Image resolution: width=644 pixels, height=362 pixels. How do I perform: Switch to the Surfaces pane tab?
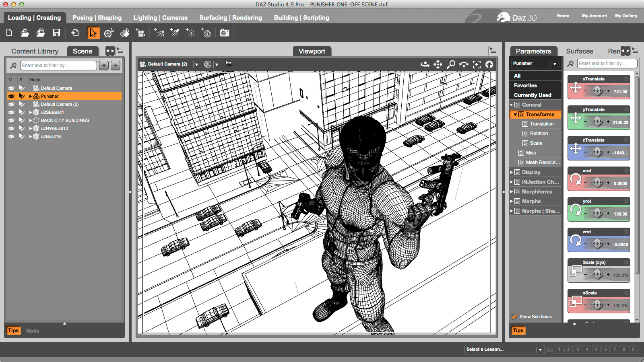pyautogui.click(x=580, y=51)
